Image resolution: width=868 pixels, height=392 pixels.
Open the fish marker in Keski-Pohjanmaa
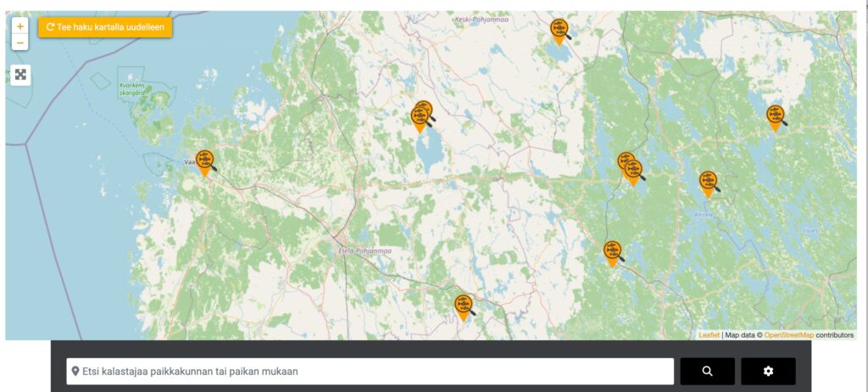pos(559,32)
